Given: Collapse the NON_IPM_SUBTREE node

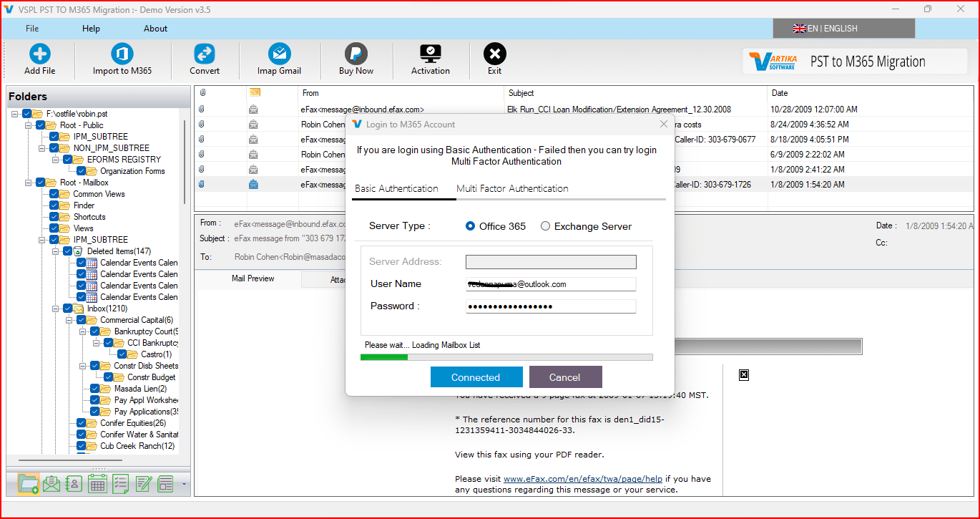Looking at the screenshot, I should point(42,148).
